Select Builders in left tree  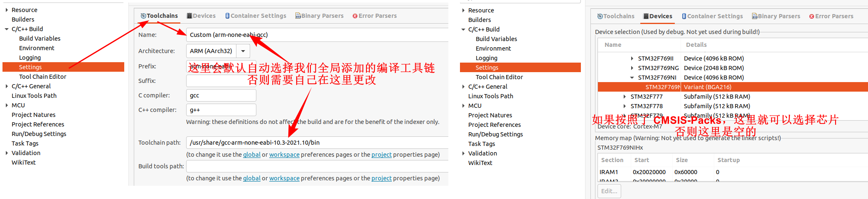[x=23, y=19]
